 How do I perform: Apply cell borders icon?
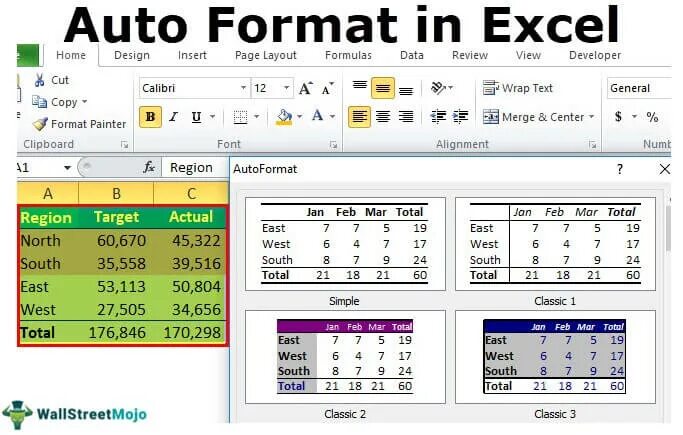point(240,117)
